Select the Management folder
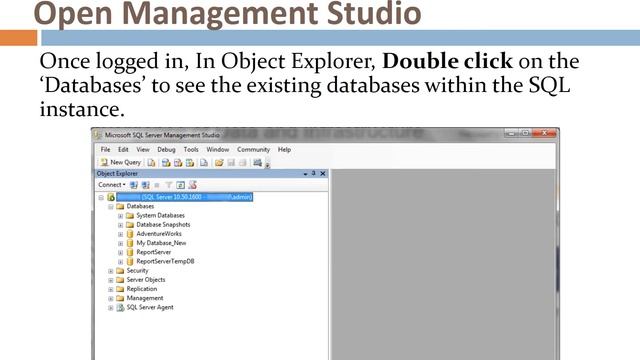 point(145,298)
